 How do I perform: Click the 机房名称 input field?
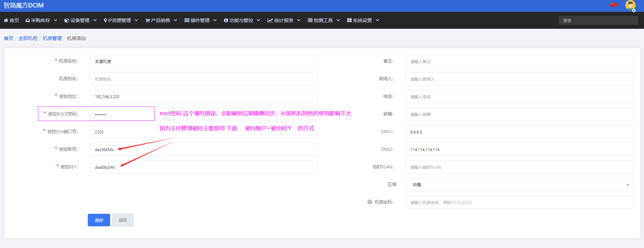click(204, 61)
